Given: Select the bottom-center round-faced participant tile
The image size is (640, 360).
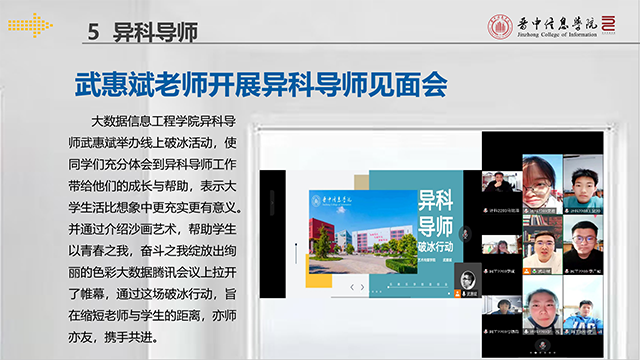Looking at the screenshot, I should 542,306.
